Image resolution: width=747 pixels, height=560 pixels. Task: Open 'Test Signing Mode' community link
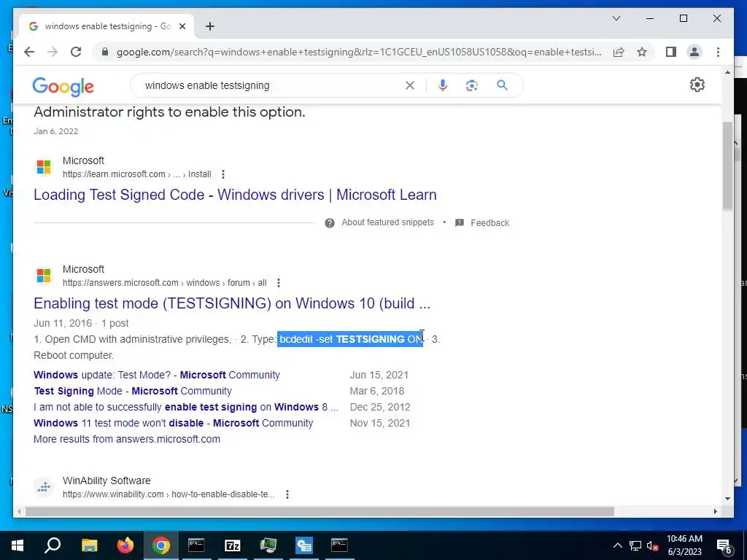click(133, 391)
